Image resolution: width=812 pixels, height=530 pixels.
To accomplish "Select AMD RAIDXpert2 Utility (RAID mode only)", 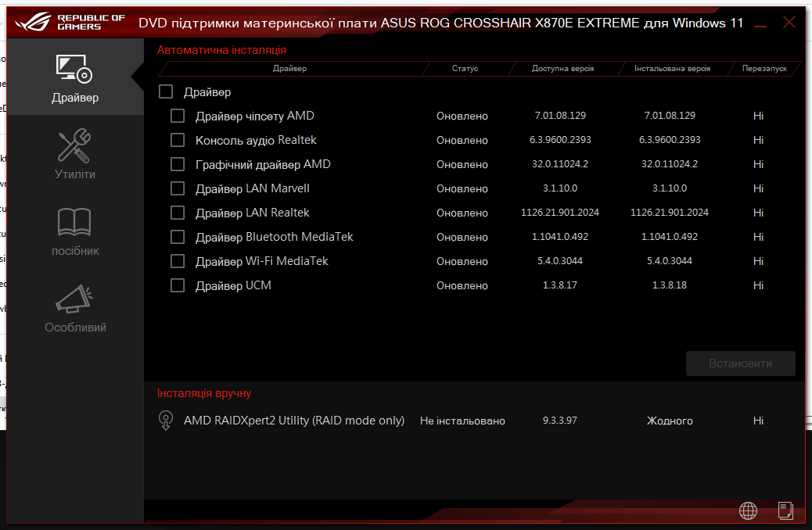I will [x=294, y=421].
